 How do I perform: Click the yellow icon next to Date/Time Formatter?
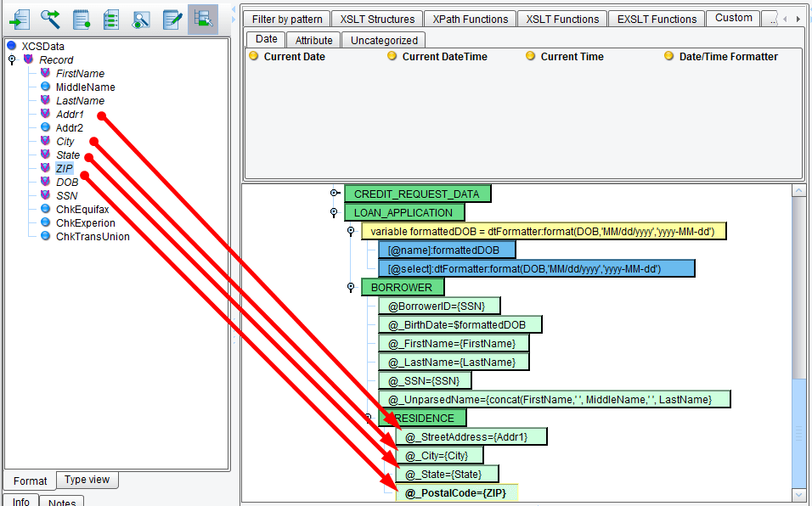[669, 56]
